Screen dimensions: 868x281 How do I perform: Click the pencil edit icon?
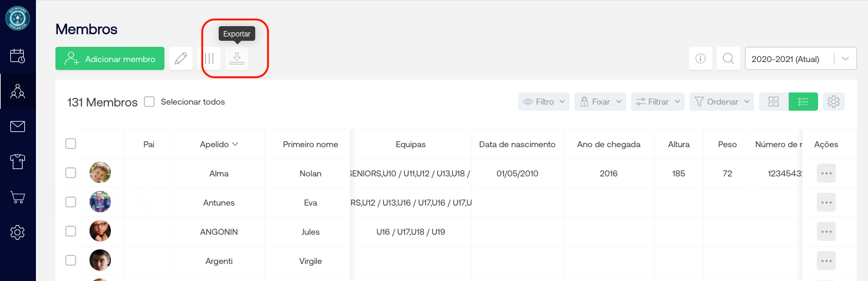(181, 58)
